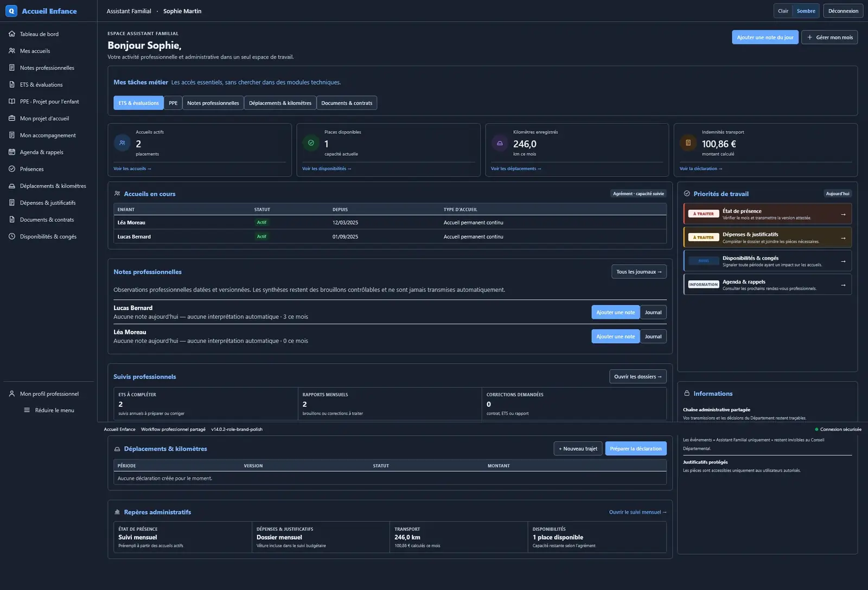Click the Présences check-circle icon
This screenshot has height=590, width=868.
(12, 169)
